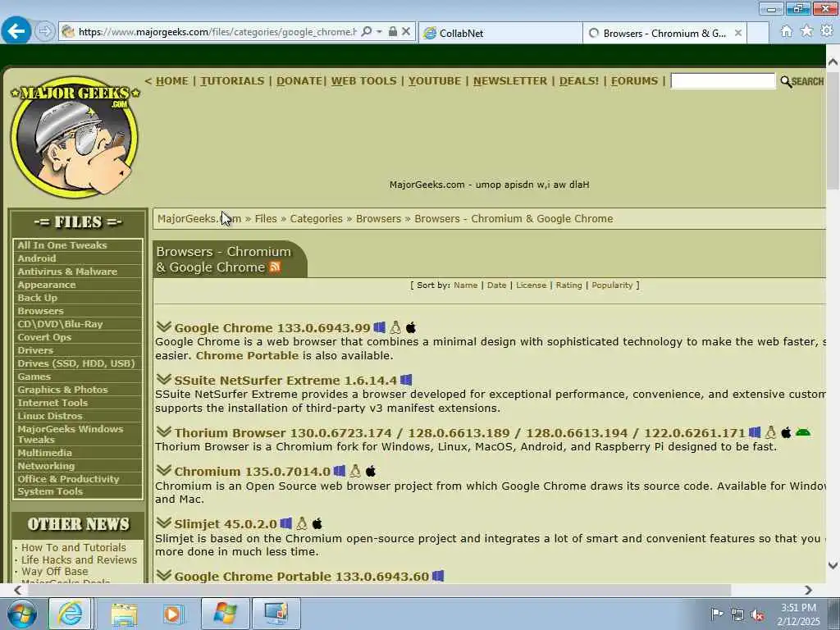
Task: Expand the Thorium Browser entry chevron
Action: click(x=164, y=431)
